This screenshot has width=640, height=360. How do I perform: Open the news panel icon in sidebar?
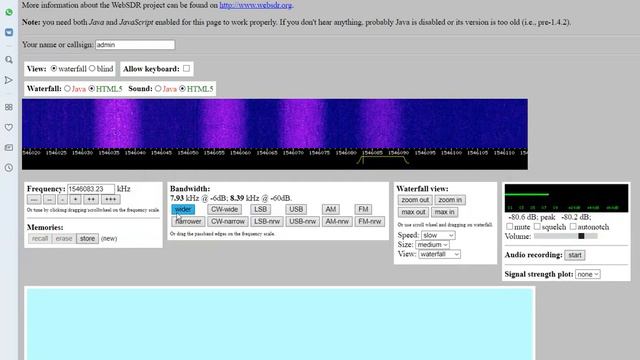[x=9, y=147]
